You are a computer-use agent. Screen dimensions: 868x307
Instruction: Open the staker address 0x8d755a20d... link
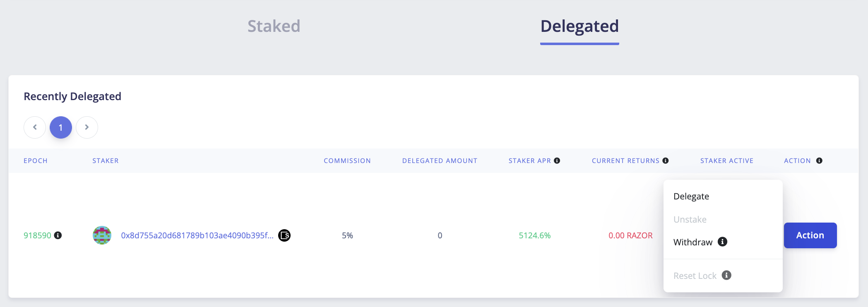point(197,235)
